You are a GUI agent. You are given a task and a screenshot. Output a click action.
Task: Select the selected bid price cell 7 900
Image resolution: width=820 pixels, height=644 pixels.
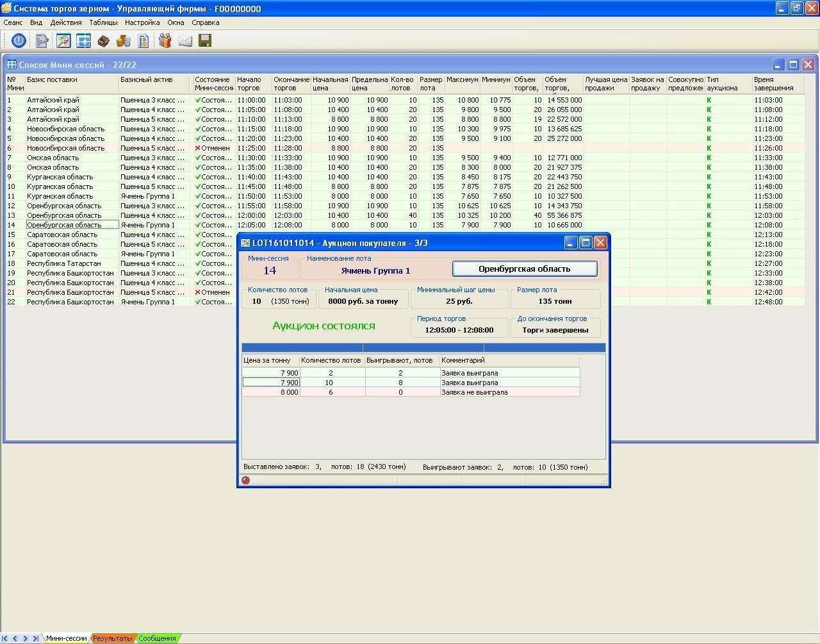tap(271, 383)
